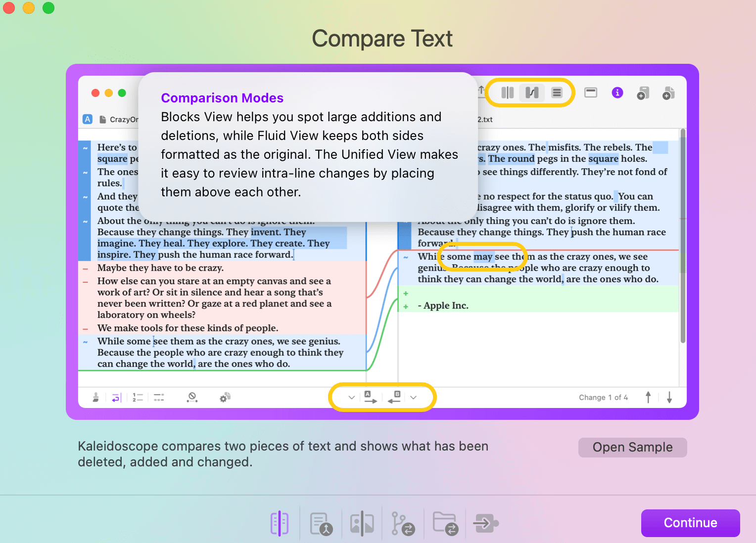
Task: Click copy A to right arrow icon
Action: [x=371, y=397]
